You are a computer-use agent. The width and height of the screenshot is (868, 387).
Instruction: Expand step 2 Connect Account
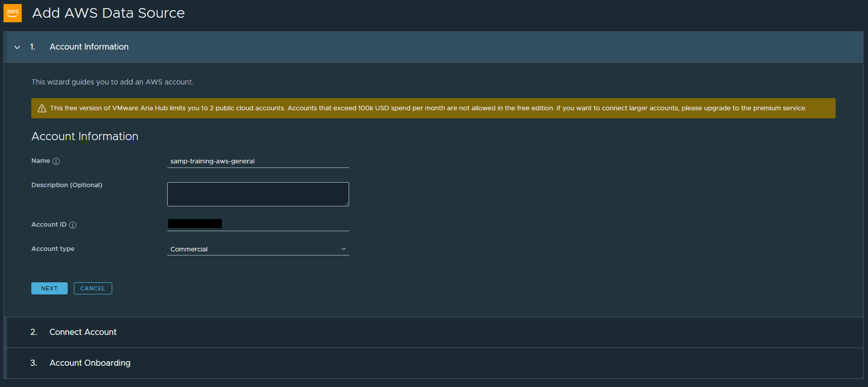click(x=433, y=332)
